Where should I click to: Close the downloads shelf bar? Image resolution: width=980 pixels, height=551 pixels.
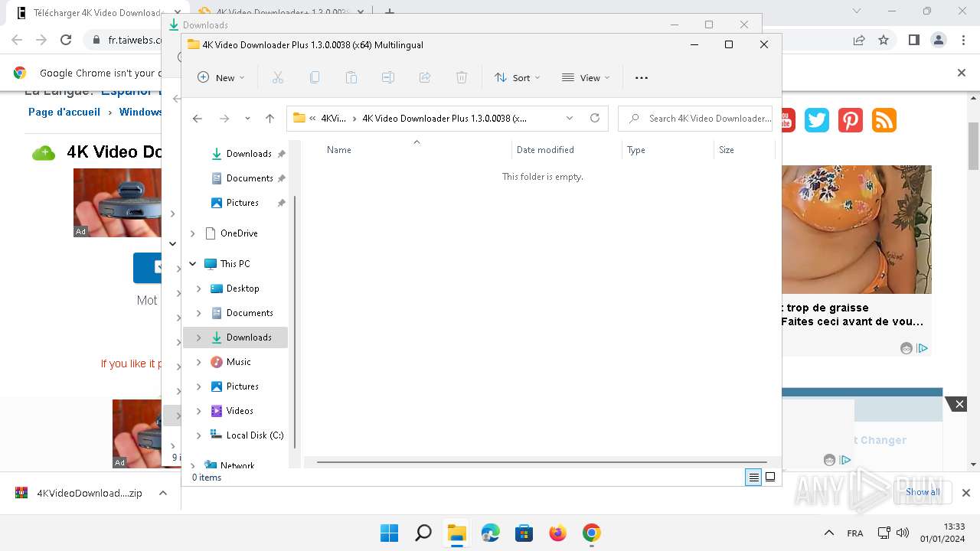click(966, 493)
